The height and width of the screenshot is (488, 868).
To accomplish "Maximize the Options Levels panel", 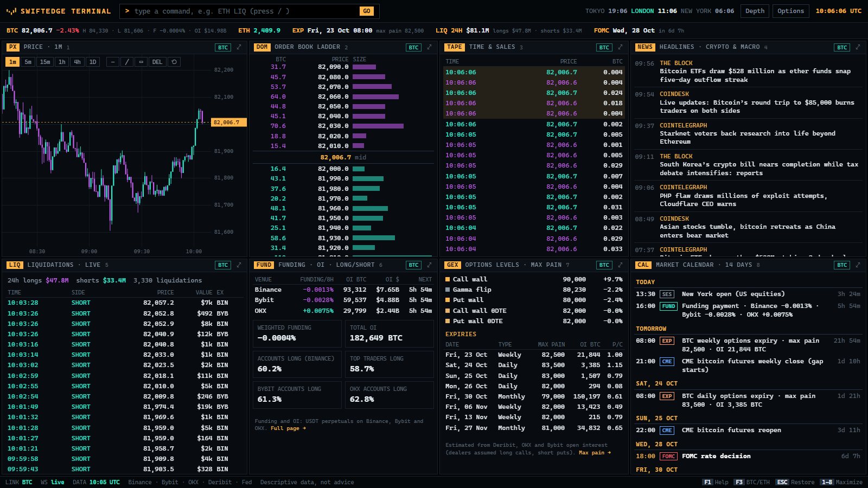I will 620,265.
